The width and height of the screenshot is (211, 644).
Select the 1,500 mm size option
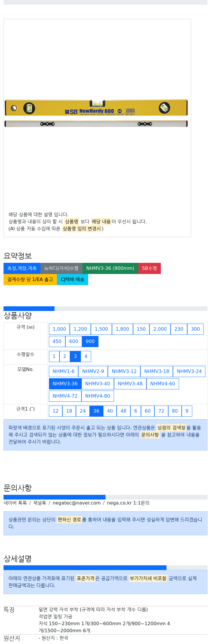point(101,329)
